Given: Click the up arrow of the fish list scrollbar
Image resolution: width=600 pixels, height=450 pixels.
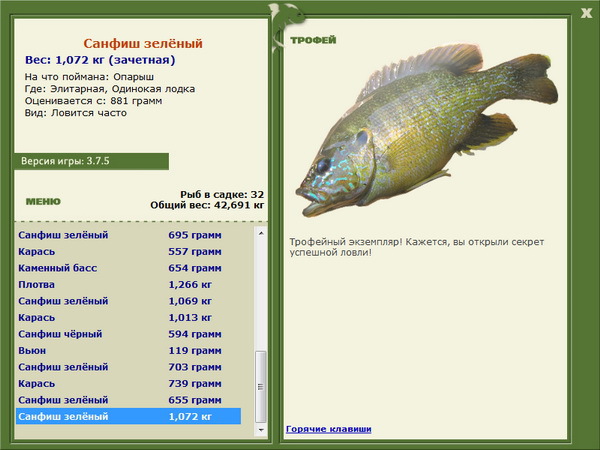Looking at the screenshot, I should 261,233.
